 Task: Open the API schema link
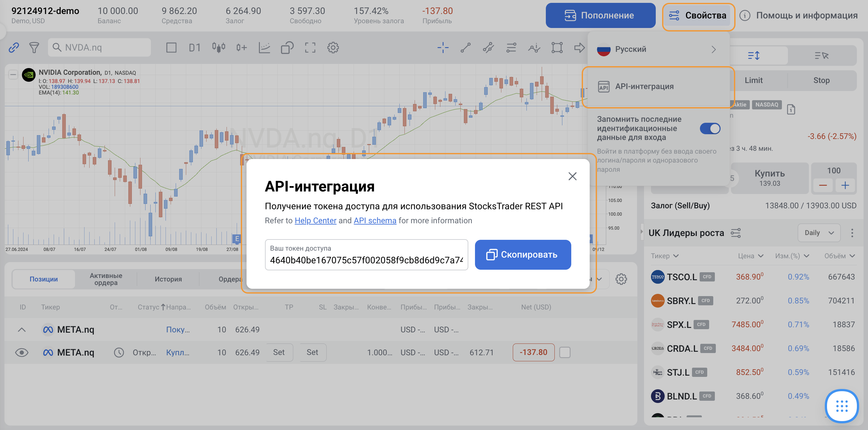pos(375,220)
